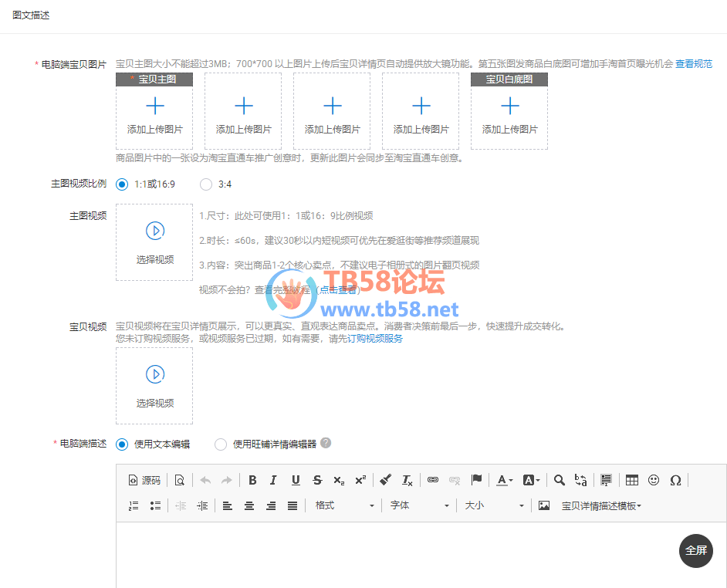Expand the 大小 size dropdown
Viewport: 727px width, 588px height.
click(x=494, y=505)
